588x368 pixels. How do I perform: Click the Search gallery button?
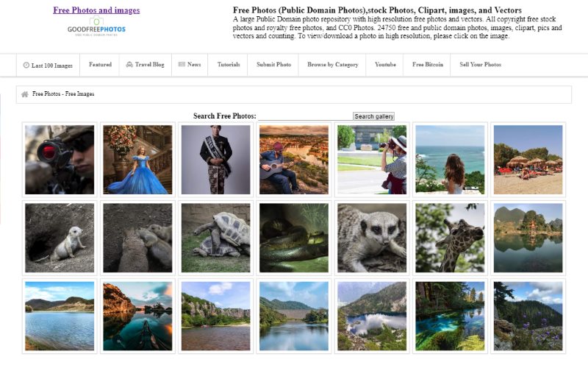[x=374, y=116]
